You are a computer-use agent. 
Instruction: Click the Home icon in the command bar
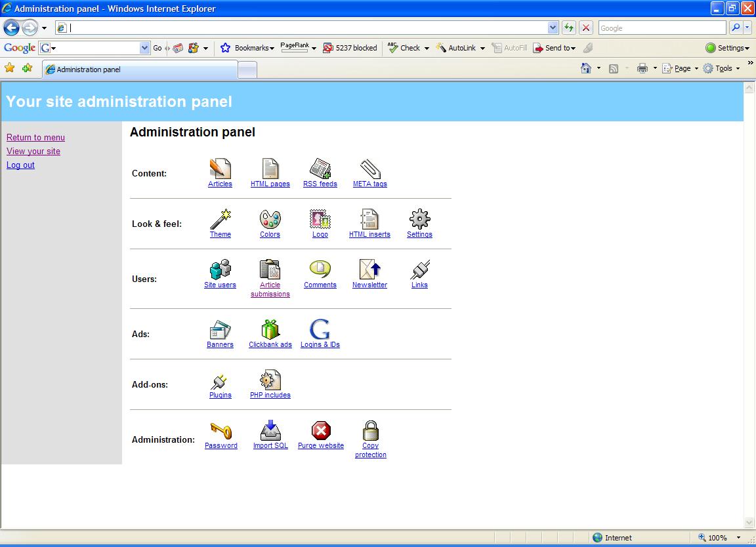[x=586, y=68]
